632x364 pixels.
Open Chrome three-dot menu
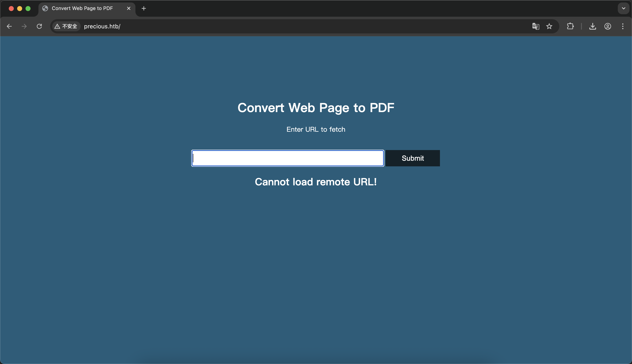click(623, 26)
